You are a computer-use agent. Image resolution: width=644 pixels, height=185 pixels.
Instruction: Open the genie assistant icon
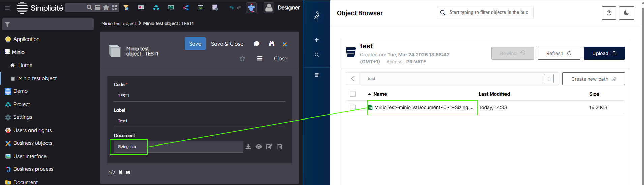point(251,8)
